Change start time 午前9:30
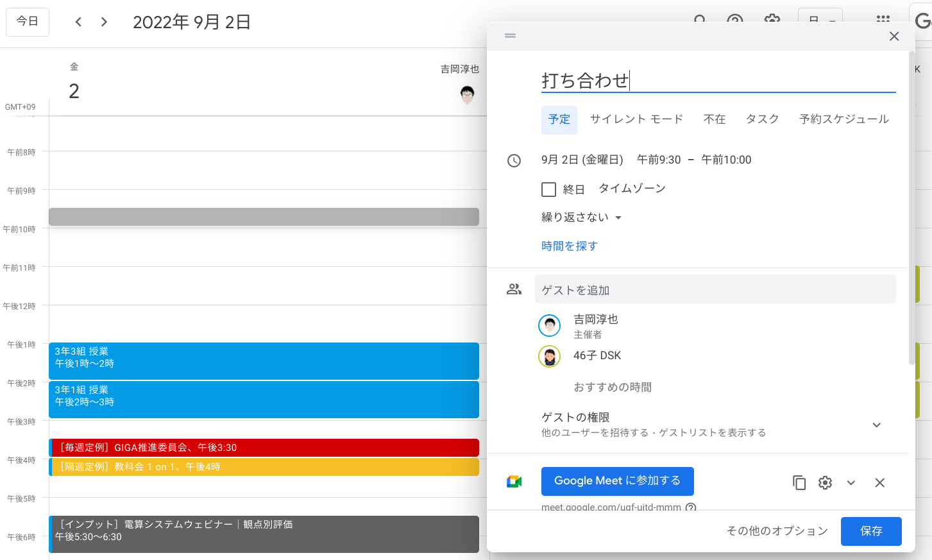The height and width of the screenshot is (560, 932). [x=659, y=160]
